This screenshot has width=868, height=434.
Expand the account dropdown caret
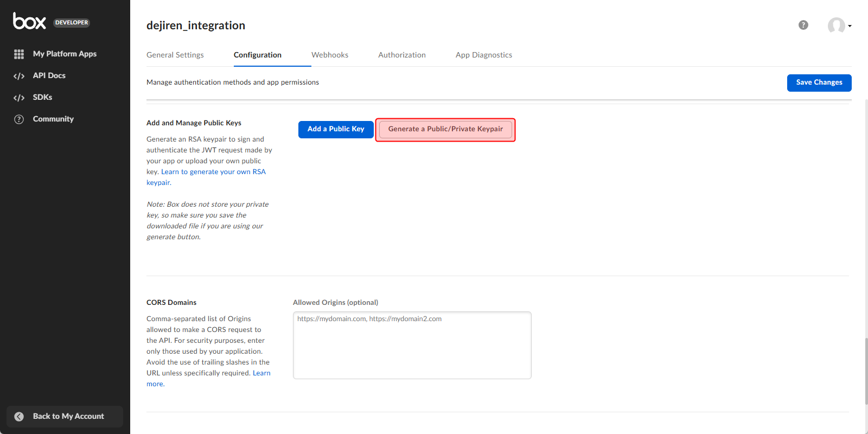(850, 26)
